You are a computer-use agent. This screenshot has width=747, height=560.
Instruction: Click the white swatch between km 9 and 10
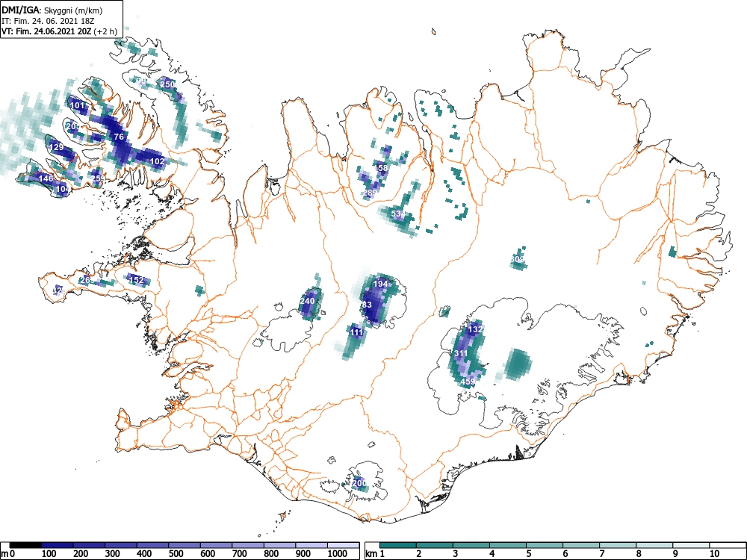click(x=691, y=545)
